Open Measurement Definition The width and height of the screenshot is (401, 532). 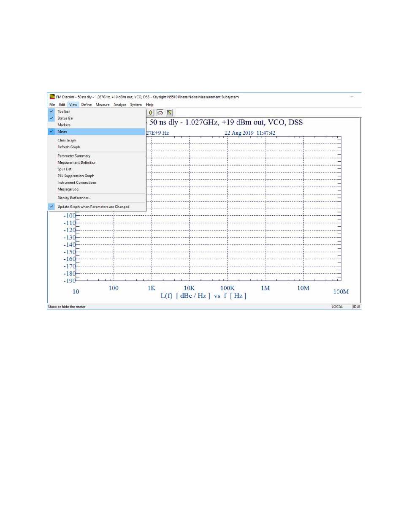click(96, 163)
